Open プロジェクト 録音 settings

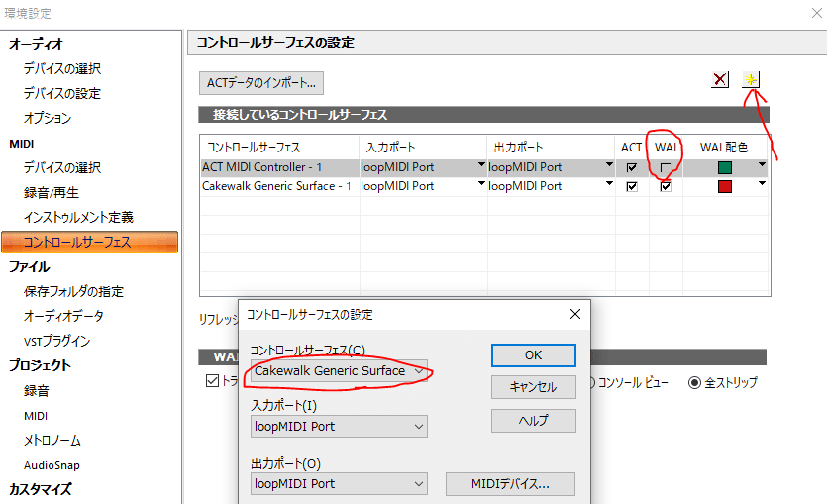coord(37,391)
